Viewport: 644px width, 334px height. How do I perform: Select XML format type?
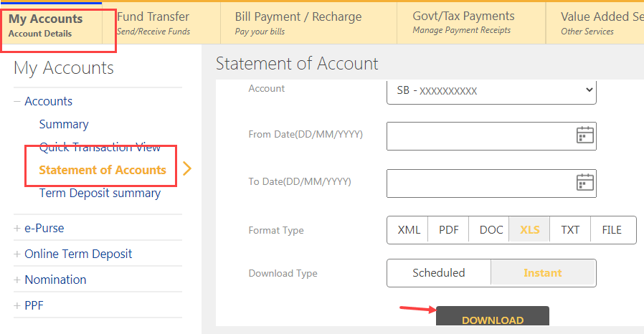click(x=408, y=230)
